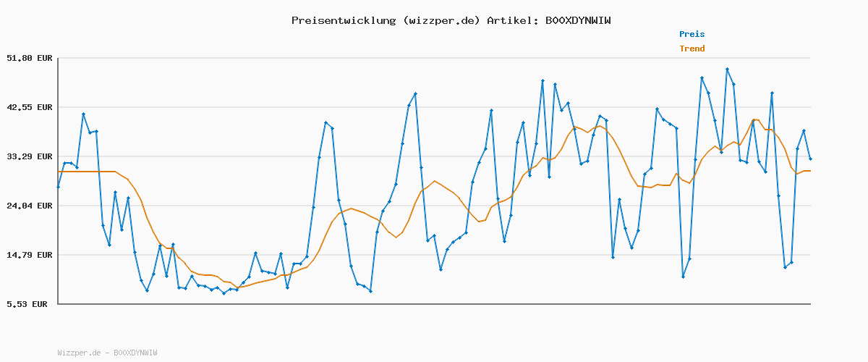
Task: Click the top gridline at 51.80 EUR
Action: [434, 58]
